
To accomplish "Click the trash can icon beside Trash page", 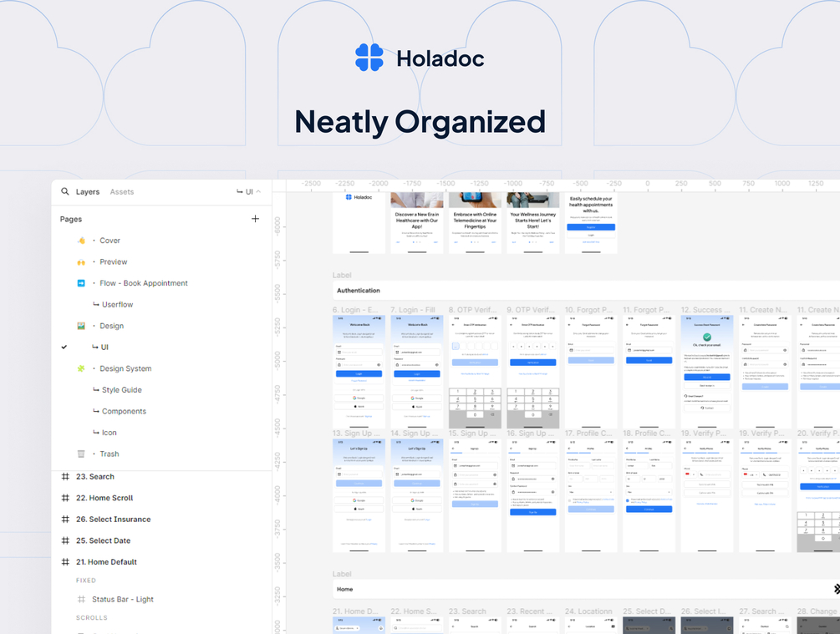I will click(x=81, y=454).
